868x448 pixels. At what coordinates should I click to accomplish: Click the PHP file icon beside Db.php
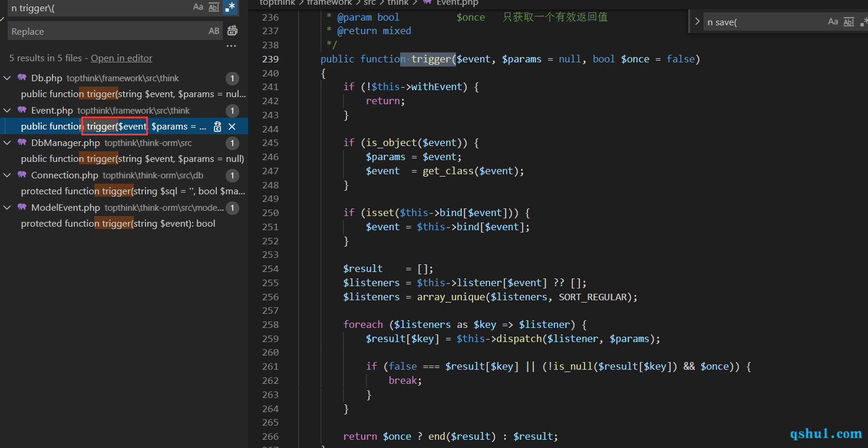22,78
